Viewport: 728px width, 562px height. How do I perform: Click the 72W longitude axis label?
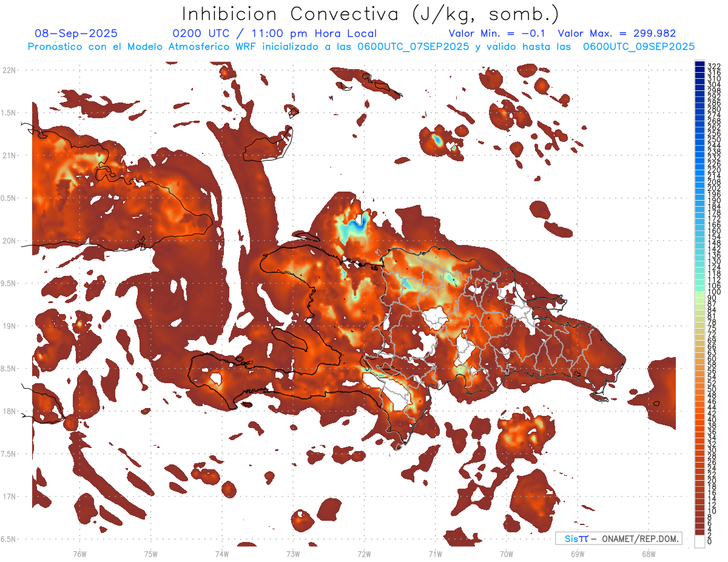[364, 554]
